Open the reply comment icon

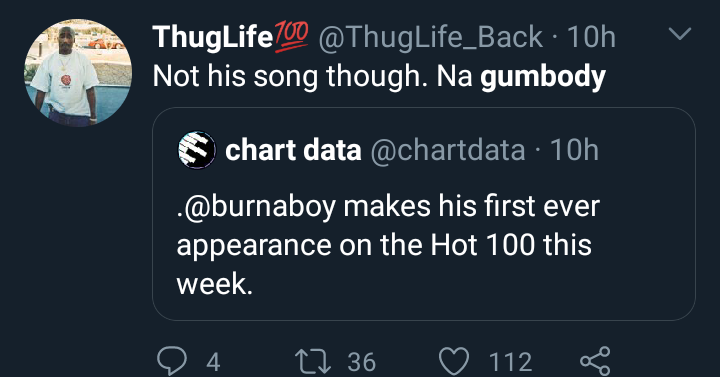[x=172, y=361]
